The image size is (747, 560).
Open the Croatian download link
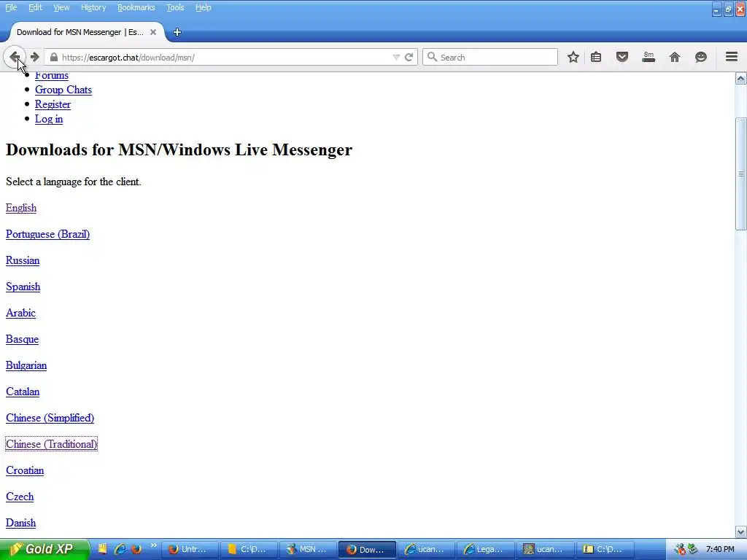coord(25,470)
